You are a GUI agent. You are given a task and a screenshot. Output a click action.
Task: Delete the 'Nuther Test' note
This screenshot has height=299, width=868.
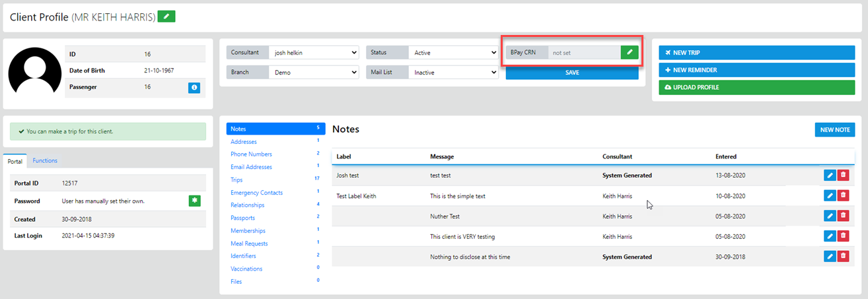pos(843,216)
